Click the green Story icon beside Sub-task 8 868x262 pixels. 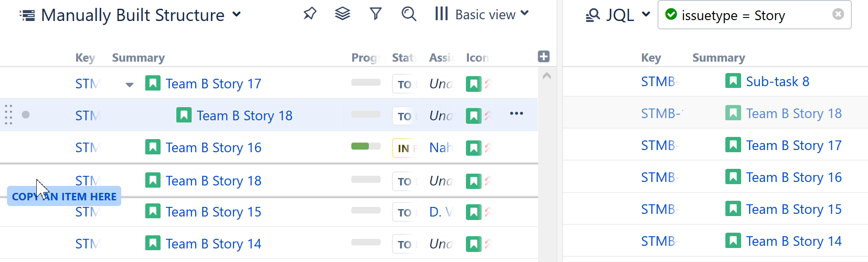pos(732,80)
